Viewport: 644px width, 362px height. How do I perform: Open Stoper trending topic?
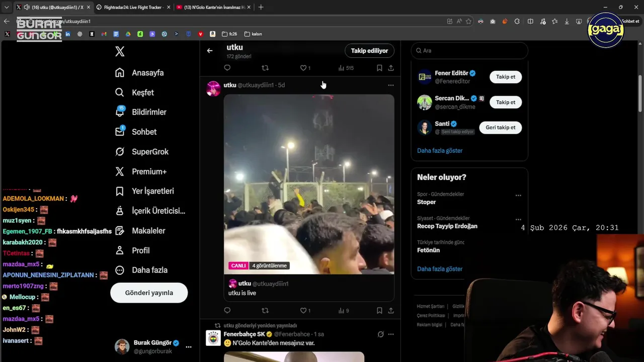[x=427, y=202]
